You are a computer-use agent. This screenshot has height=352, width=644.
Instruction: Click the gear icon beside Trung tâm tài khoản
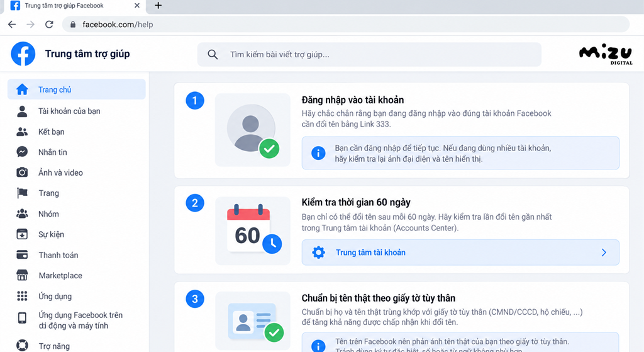[x=318, y=253]
